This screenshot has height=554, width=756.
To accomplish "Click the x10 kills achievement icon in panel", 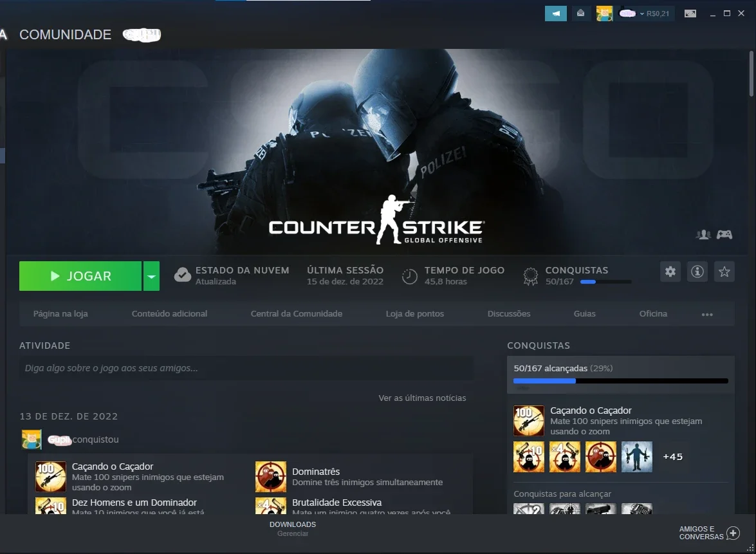I will (529, 457).
